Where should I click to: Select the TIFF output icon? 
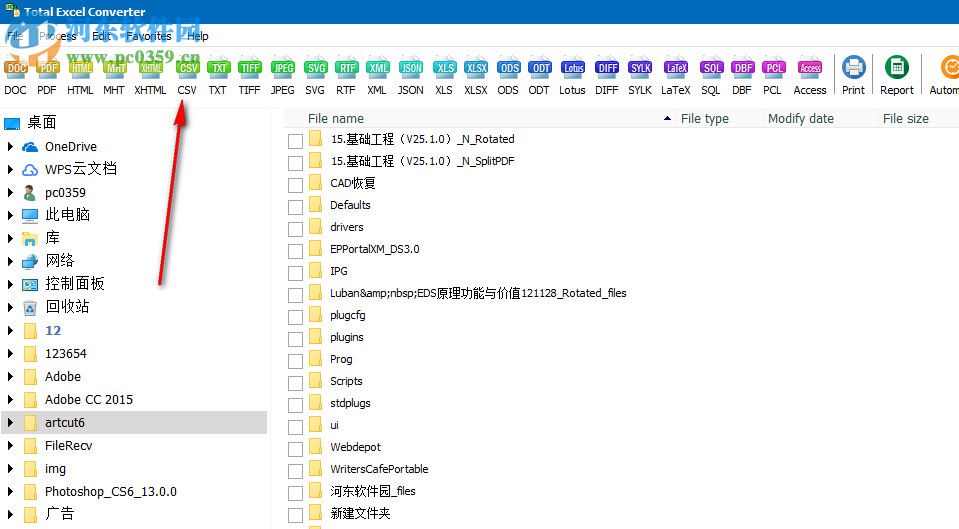coord(250,68)
